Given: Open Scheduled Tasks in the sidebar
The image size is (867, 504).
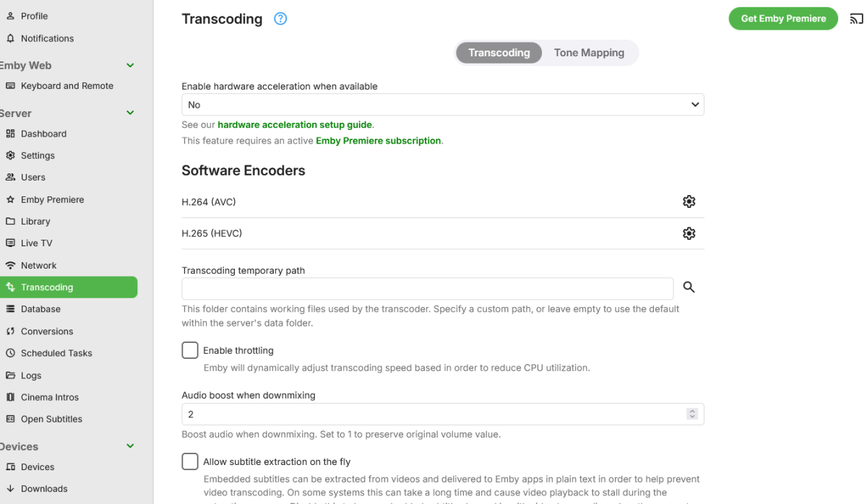Looking at the screenshot, I should click(56, 353).
